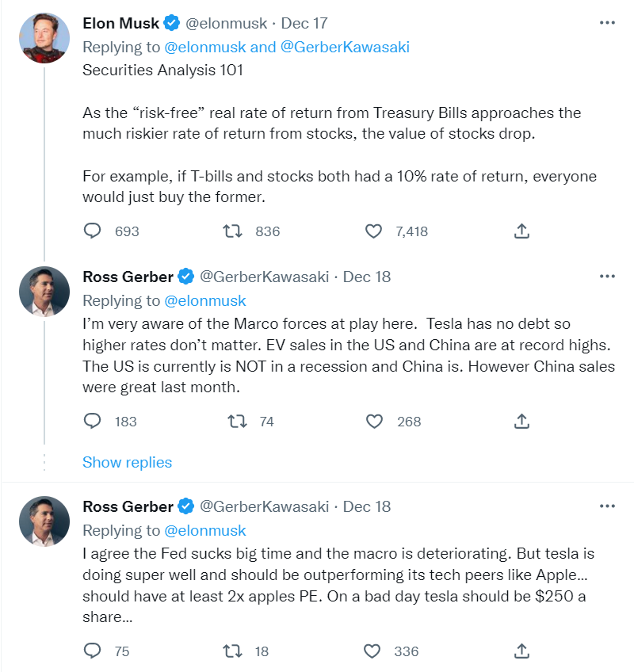The width and height of the screenshot is (634, 672).
Task: Share Ross Gerber's Marco forces tweet
Action: [x=521, y=422]
